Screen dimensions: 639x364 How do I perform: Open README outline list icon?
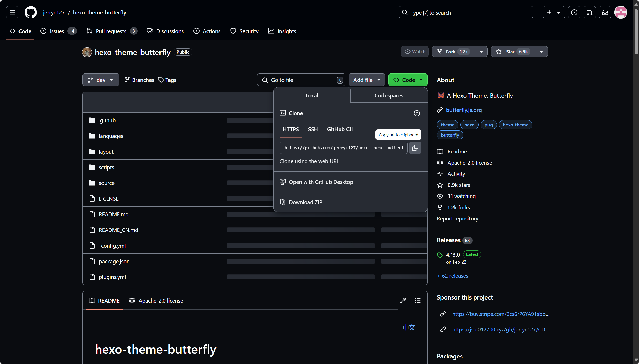418,301
